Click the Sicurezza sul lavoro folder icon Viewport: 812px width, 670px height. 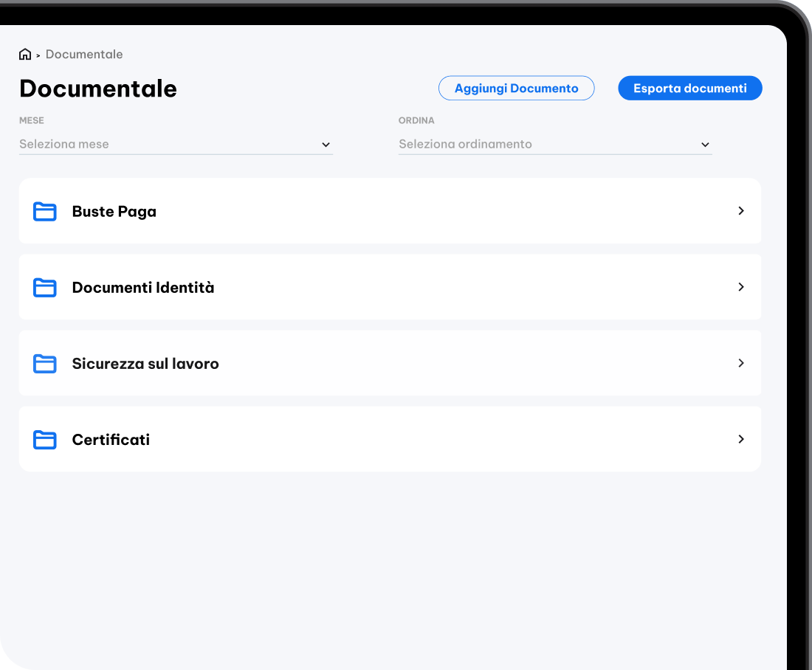[x=44, y=364]
